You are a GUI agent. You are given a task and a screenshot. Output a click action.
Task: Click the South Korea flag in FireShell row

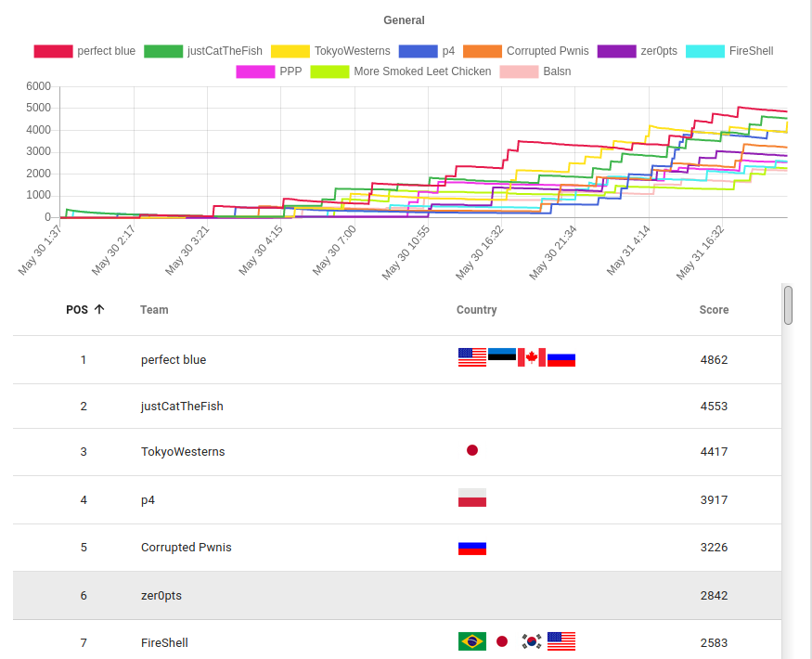pyautogui.click(x=532, y=641)
